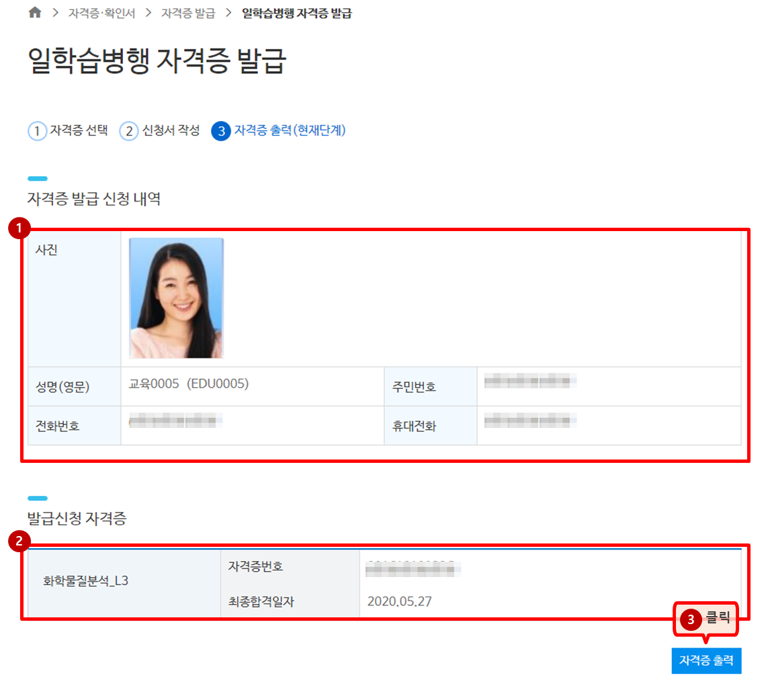This screenshot has height=700, width=770.
Task: Go to the home page via house icon
Action: coord(35,12)
